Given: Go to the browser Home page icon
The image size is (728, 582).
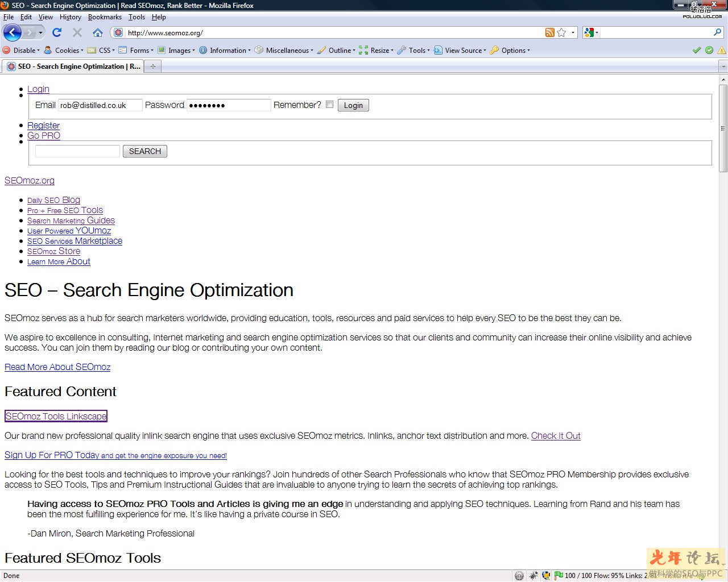Looking at the screenshot, I should coord(98,32).
